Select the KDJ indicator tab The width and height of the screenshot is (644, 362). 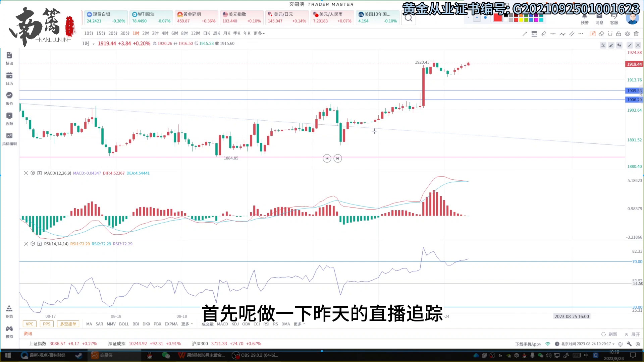click(x=235, y=324)
